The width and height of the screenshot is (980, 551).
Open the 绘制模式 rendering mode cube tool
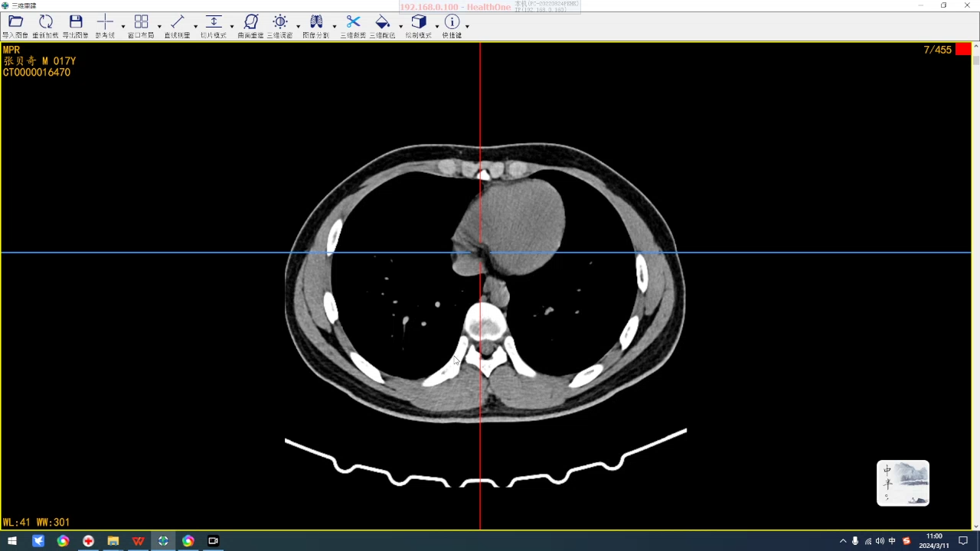418,23
